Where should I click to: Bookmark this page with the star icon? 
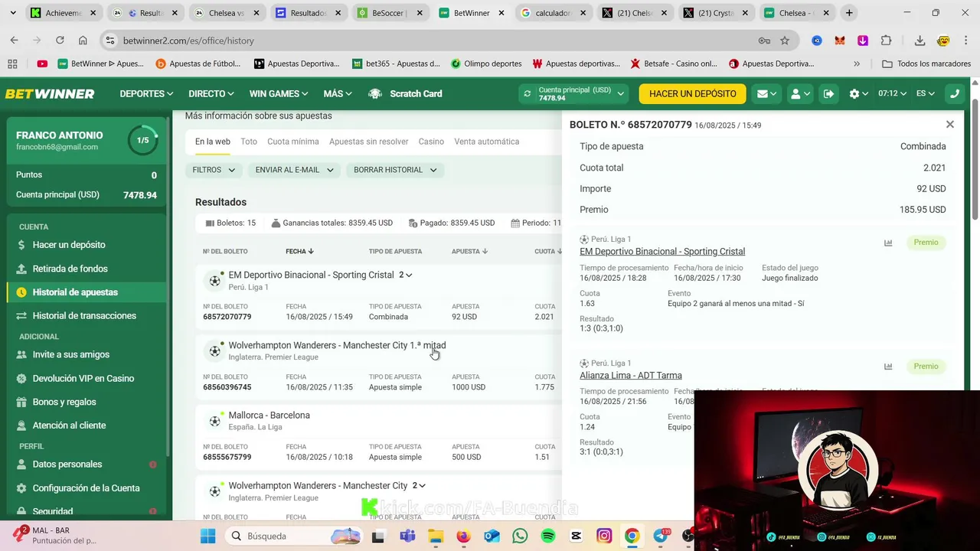coord(785,41)
